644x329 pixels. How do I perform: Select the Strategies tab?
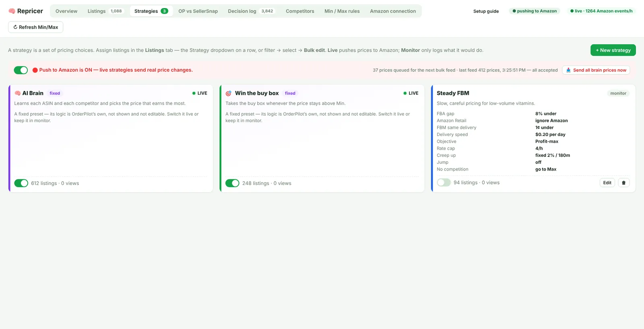click(x=151, y=11)
